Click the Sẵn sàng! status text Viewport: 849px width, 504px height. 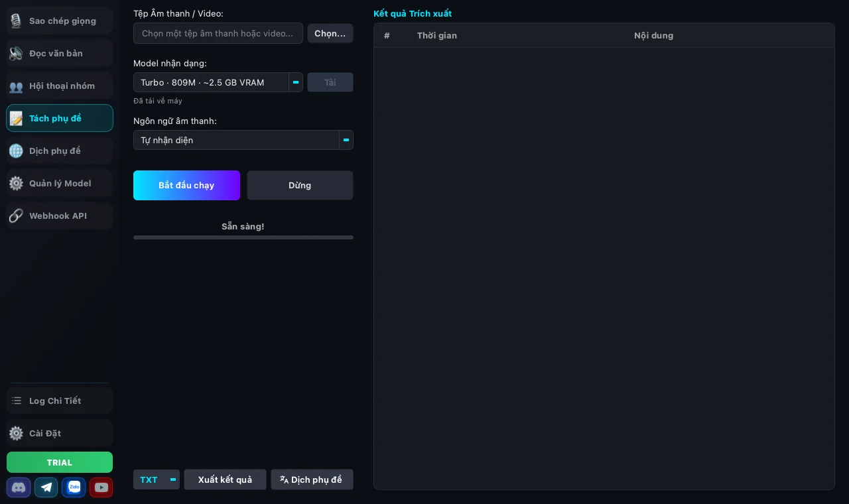243,226
